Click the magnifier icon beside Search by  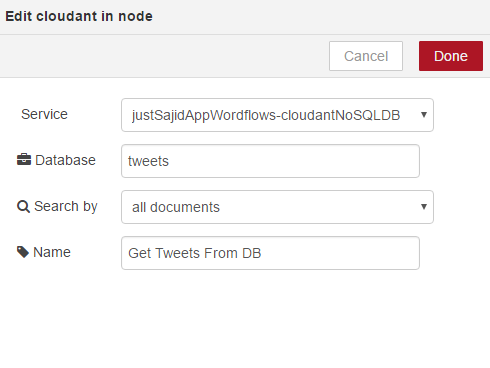(23, 206)
